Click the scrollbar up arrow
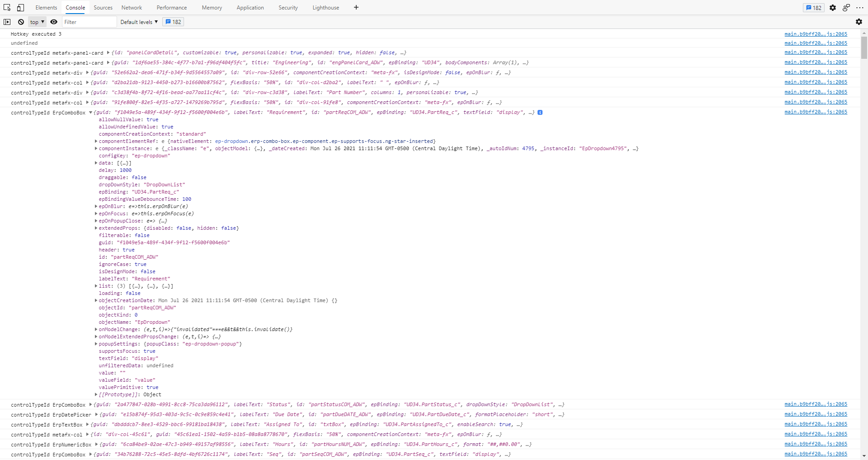This screenshot has height=460, width=868. coord(864,33)
